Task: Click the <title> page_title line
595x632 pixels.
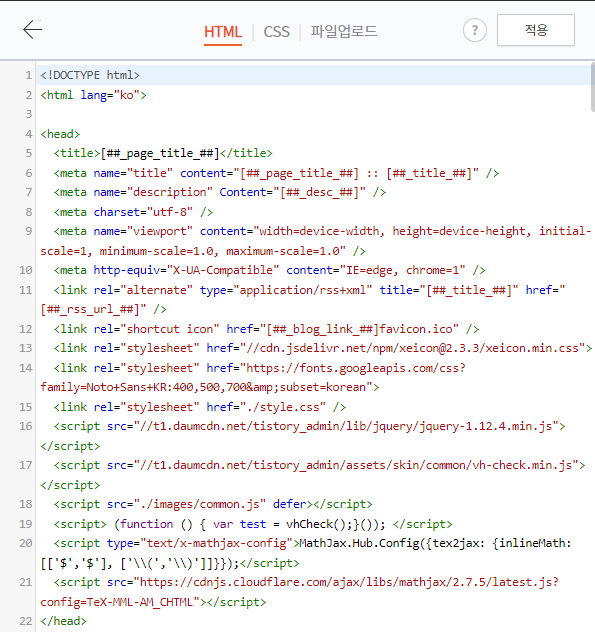Action: 163,153
